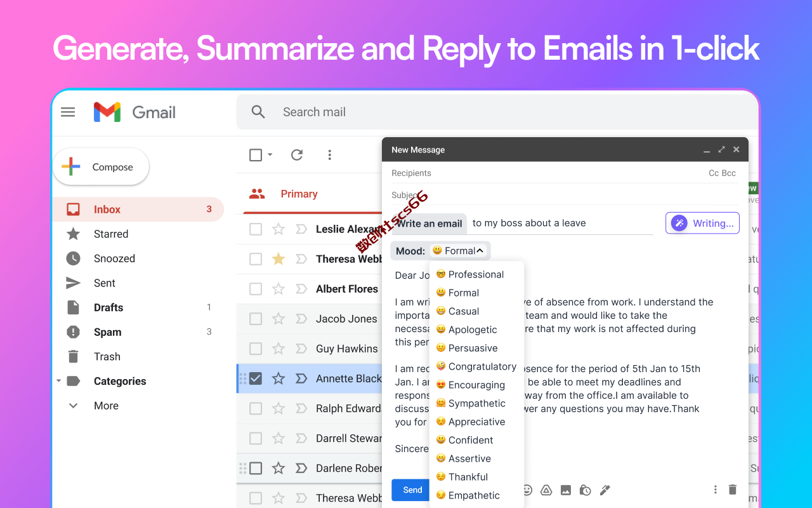This screenshot has width=812, height=508.
Task: Choose Sympathetic mood option
Action: pos(471,403)
